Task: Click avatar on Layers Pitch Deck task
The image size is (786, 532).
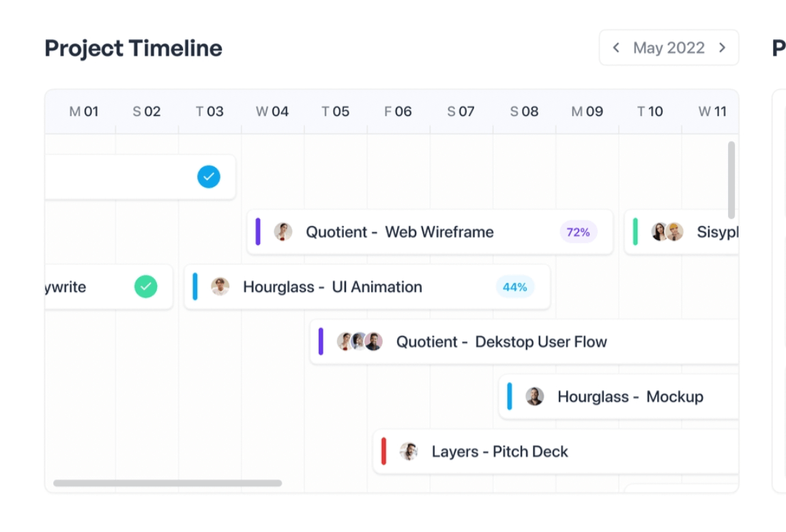Action: point(409,451)
